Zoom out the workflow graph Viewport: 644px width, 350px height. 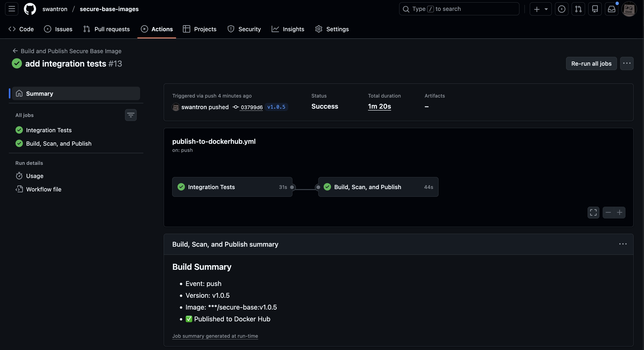tap(608, 212)
